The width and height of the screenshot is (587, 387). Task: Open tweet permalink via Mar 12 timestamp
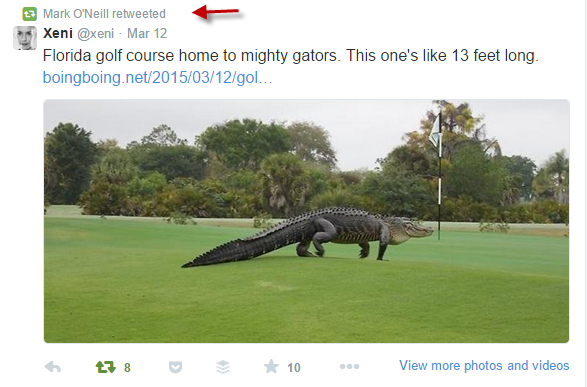tap(147, 33)
